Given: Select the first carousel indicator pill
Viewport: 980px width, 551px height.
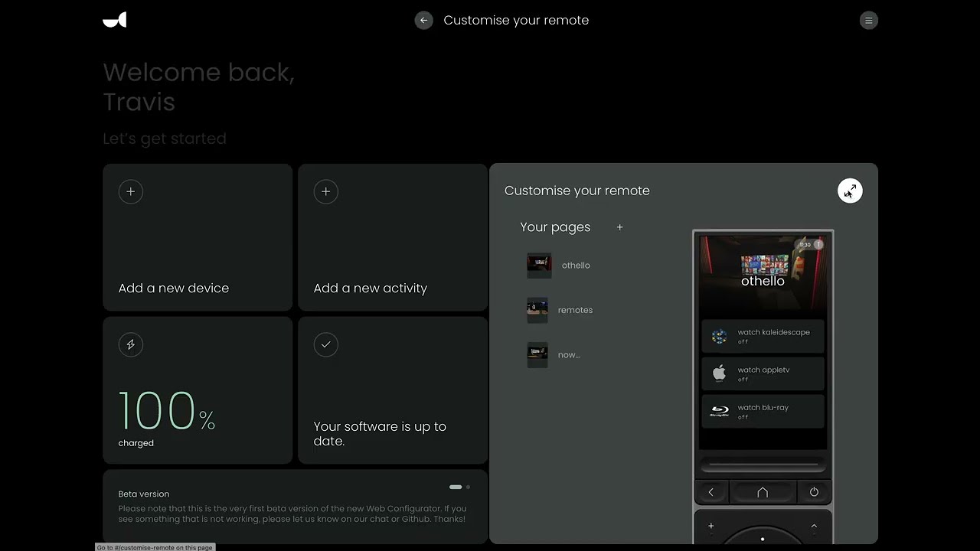Looking at the screenshot, I should (456, 487).
